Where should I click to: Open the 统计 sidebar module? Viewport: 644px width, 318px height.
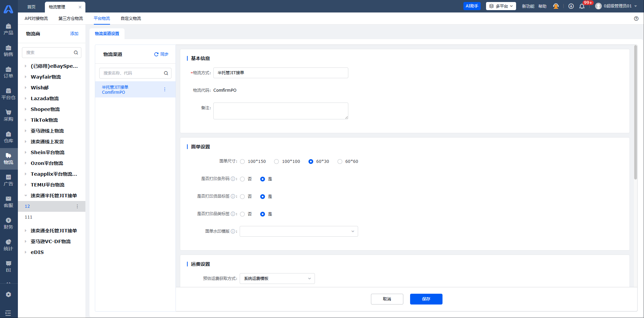(8, 245)
